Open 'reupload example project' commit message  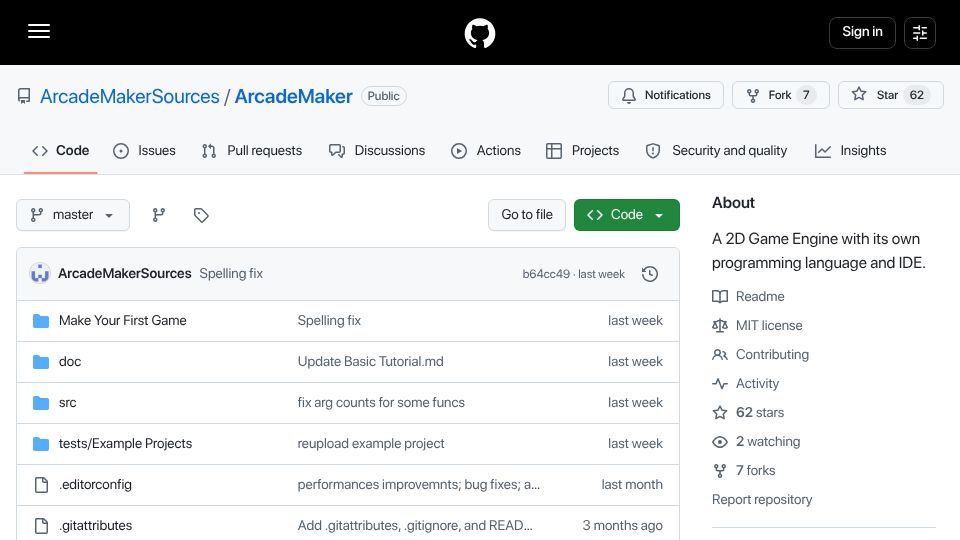tap(371, 443)
